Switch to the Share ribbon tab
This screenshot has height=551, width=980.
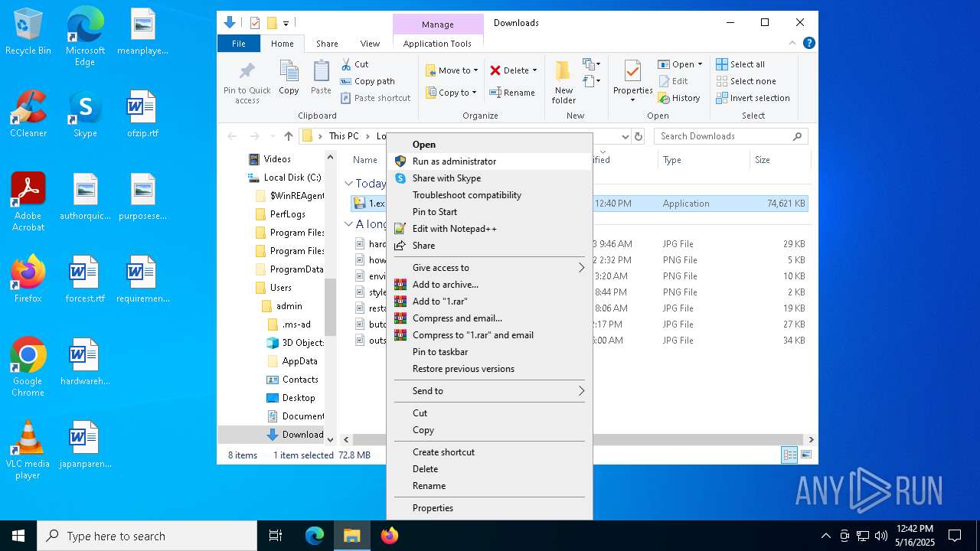[327, 44]
